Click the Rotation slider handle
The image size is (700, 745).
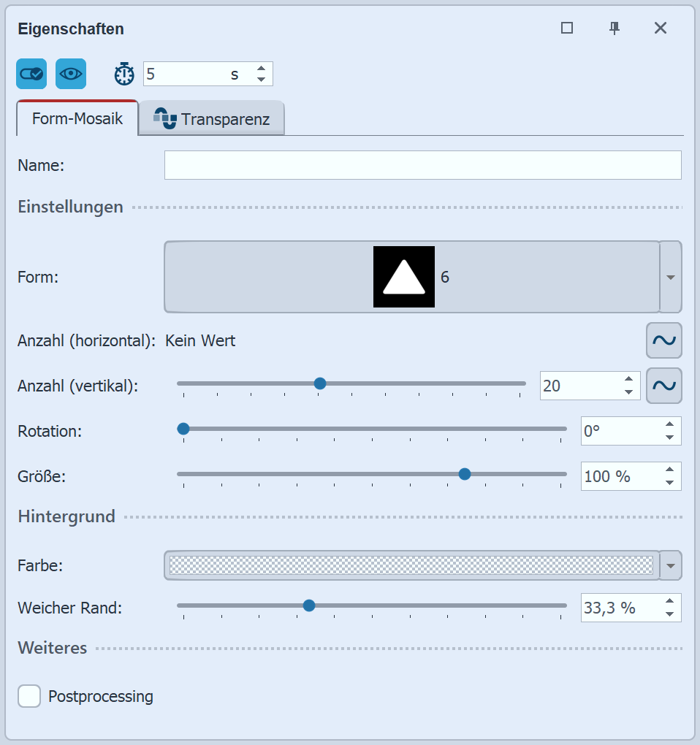pos(183,429)
